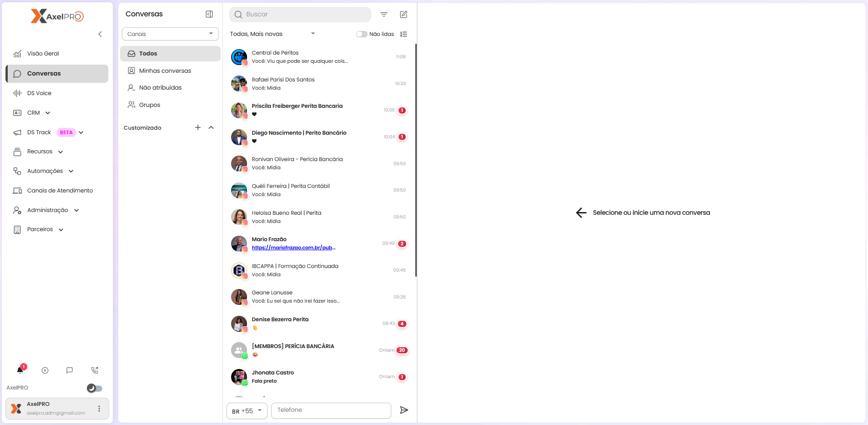Add a custom filter with plus icon
The image size is (868, 425).
pyautogui.click(x=198, y=127)
